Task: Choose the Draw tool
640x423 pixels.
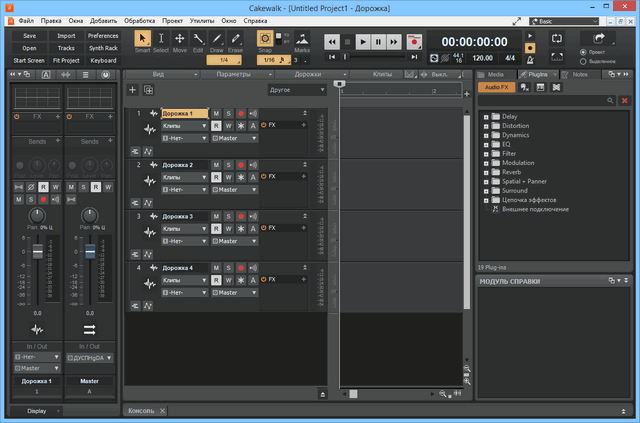Action: pos(217,39)
